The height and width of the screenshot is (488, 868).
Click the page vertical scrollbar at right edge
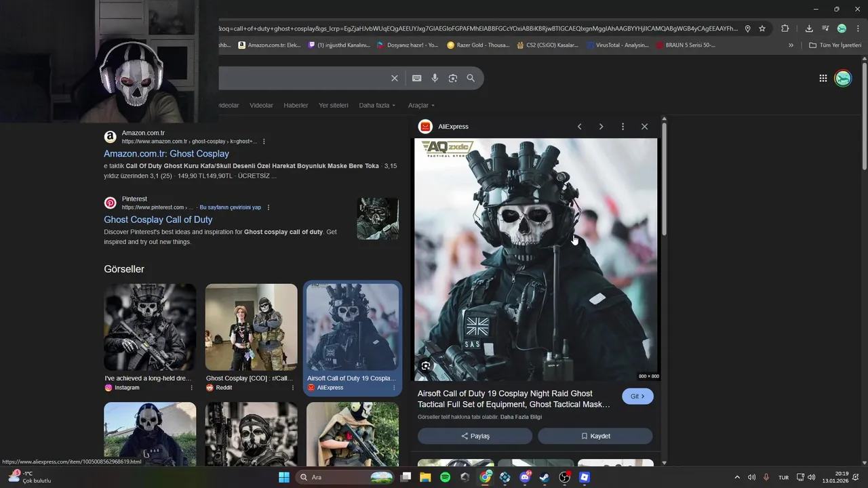pos(864,115)
